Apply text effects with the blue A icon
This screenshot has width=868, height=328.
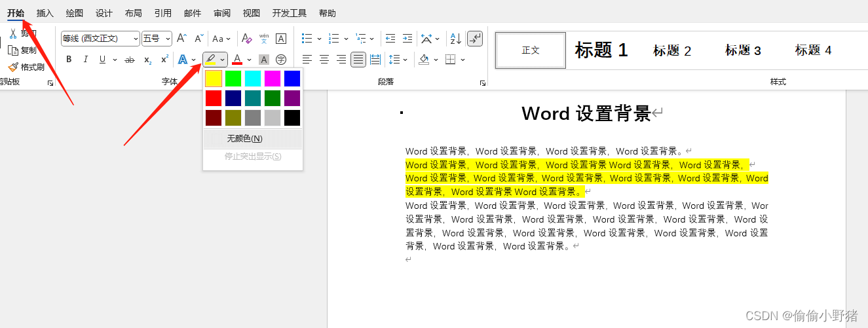point(183,60)
